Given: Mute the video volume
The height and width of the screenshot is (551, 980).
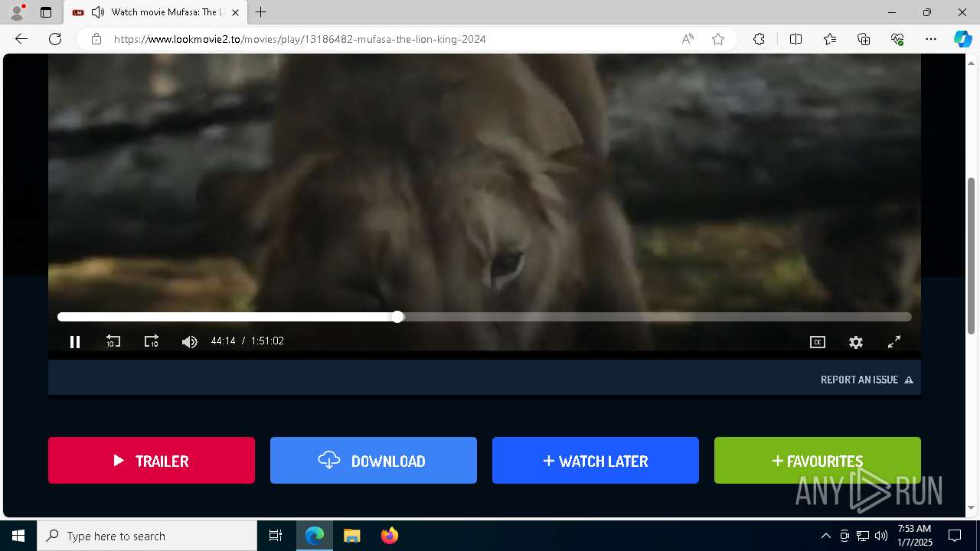Looking at the screenshot, I should [190, 341].
